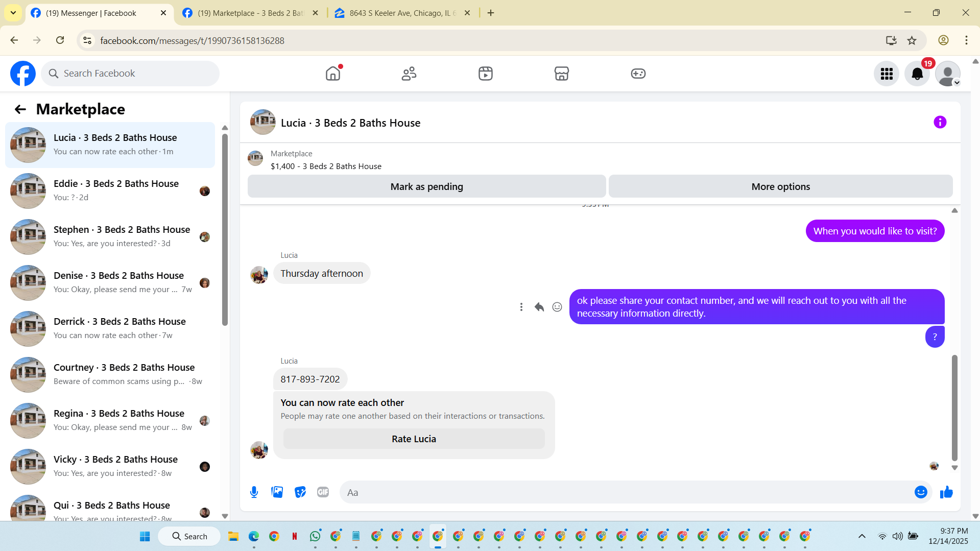
Task: Open Chrome three-dot menu
Action: coord(966,40)
